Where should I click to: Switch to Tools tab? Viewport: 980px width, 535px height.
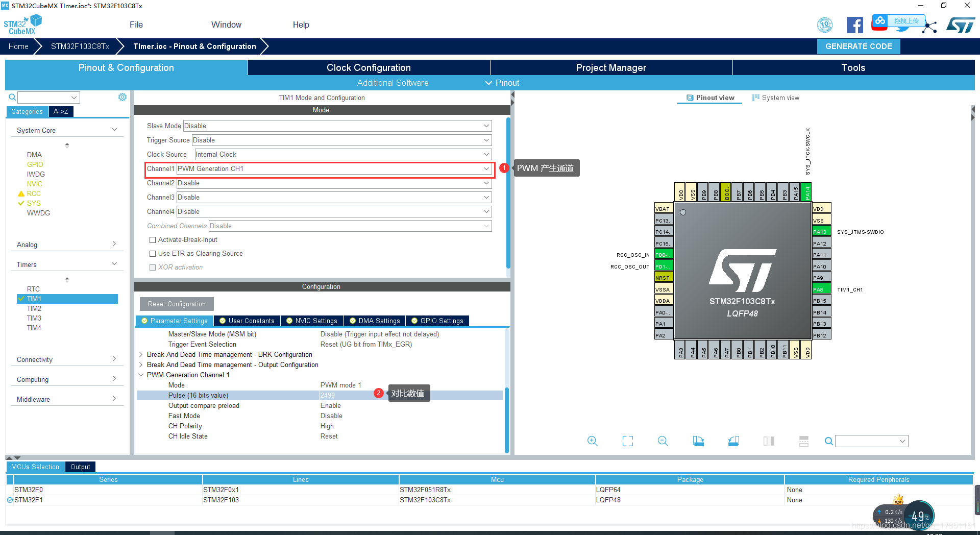(853, 67)
